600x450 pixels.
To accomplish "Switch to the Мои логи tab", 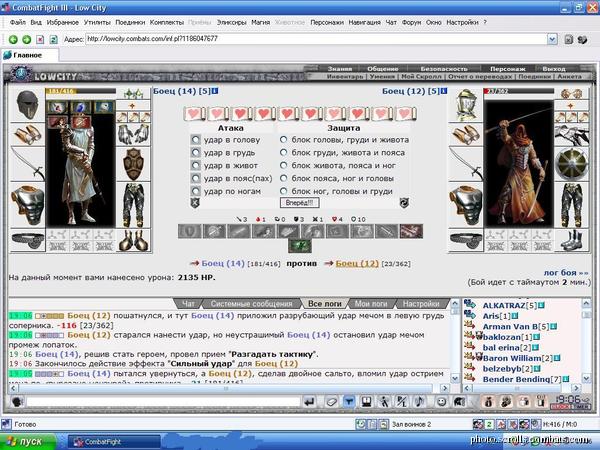I will [371, 303].
